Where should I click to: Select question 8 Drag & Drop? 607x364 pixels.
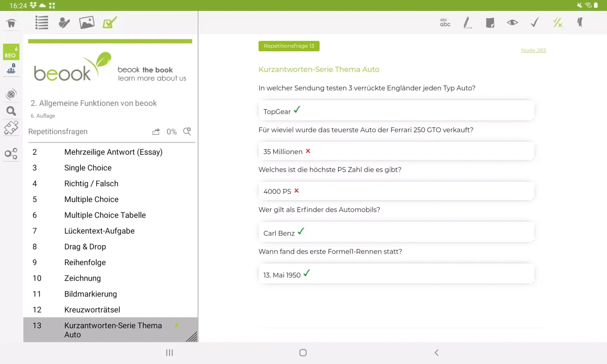(x=111, y=247)
